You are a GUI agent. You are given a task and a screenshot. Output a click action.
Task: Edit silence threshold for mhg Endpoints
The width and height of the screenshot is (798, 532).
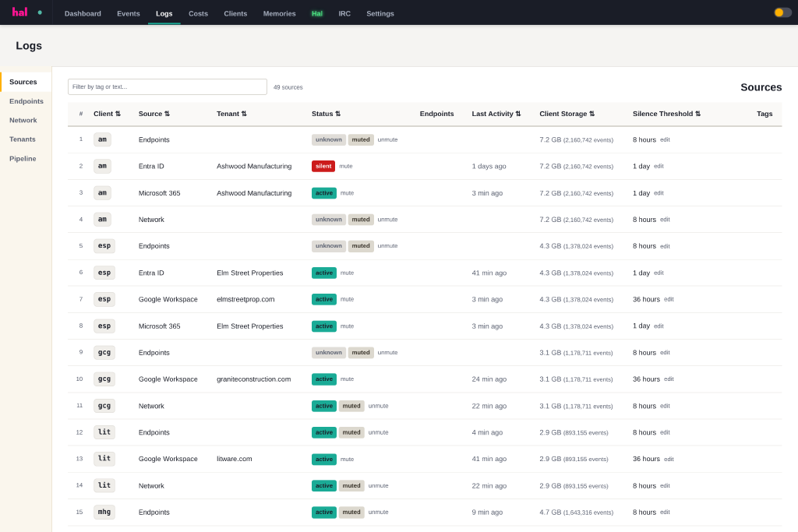pos(665,513)
